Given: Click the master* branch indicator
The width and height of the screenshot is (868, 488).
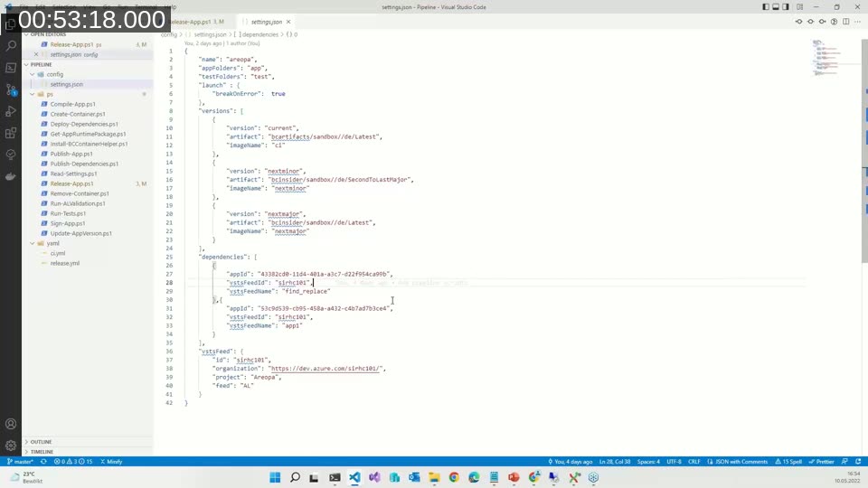Looking at the screenshot, I should pos(20,462).
